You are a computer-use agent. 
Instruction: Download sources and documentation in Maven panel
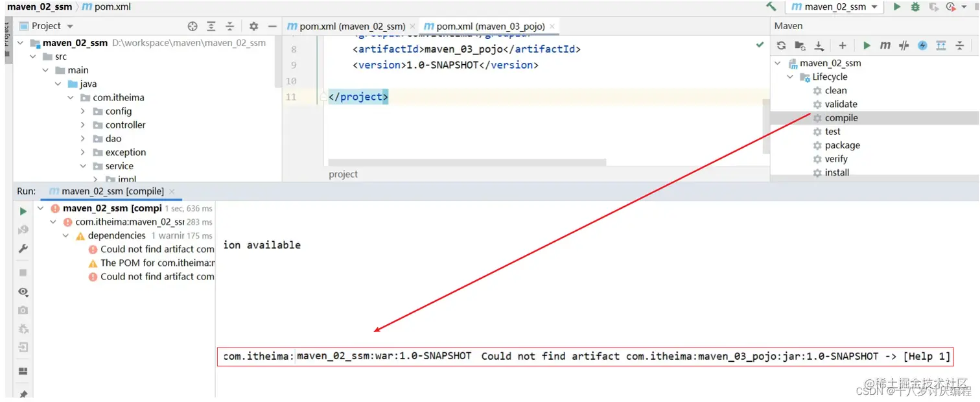pos(819,45)
